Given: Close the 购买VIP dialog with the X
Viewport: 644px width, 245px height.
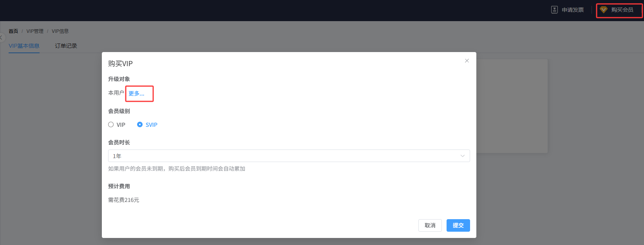Looking at the screenshot, I should 467,61.
